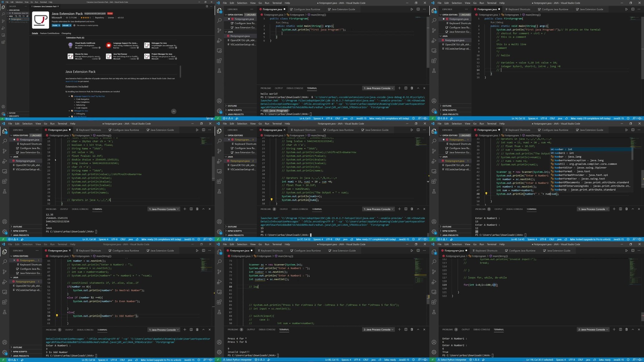The height and width of the screenshot is (362, 644).
Task: Click Search icon in Ln 80, Col 15 window
Action: coord(219,262)
